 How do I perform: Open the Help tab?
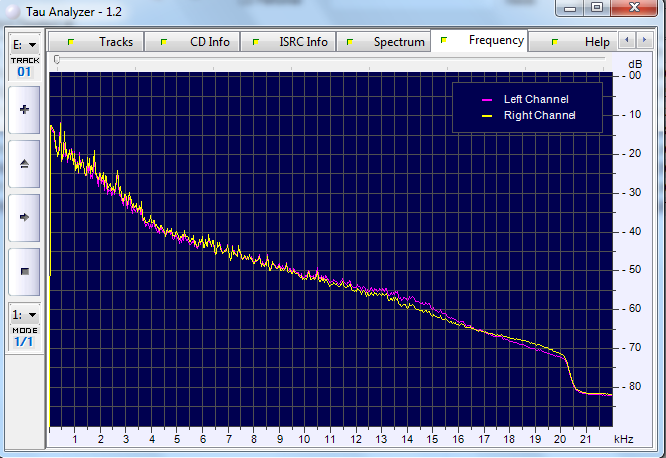[x=573, y=42]
